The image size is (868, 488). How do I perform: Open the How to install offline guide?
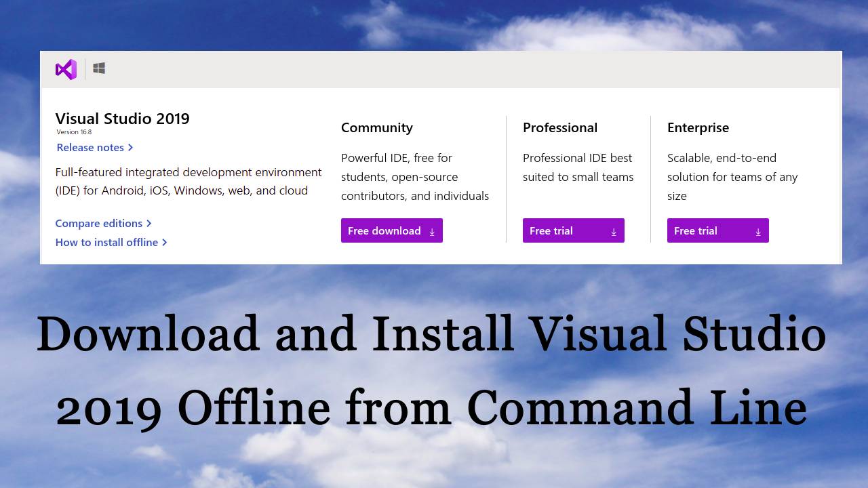[106, 242]
